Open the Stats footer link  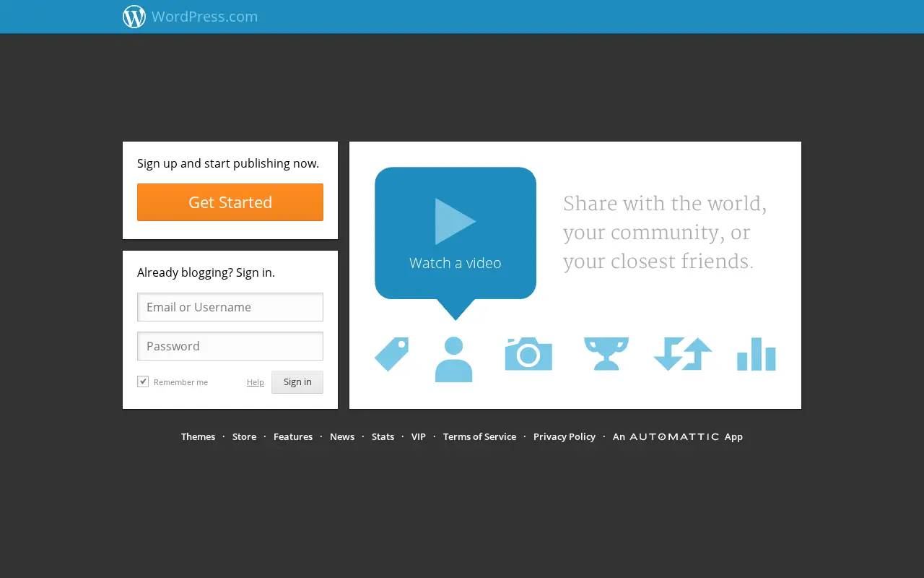[x=383, y=436]
